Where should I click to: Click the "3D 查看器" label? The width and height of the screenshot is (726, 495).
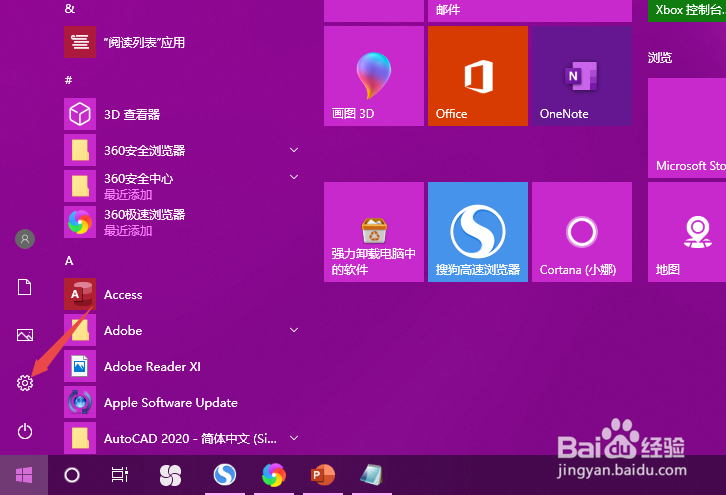pyautogui.click(x=132, y=114)
